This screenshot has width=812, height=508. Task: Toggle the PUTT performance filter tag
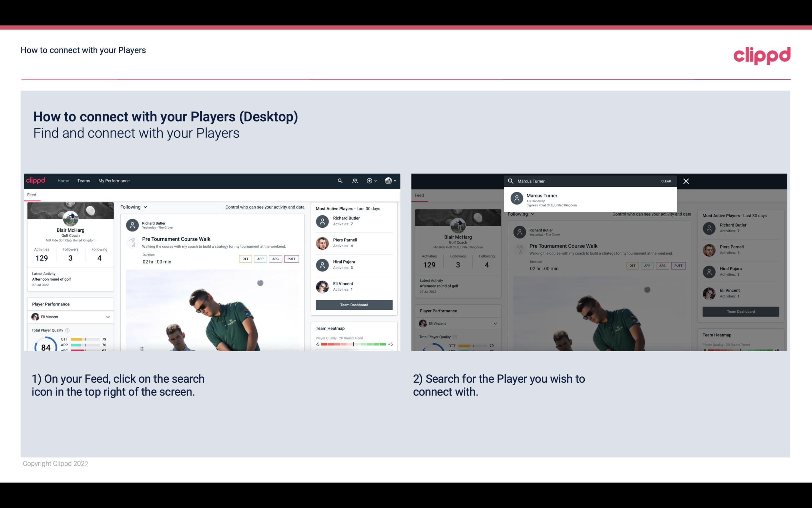(291, 258)
